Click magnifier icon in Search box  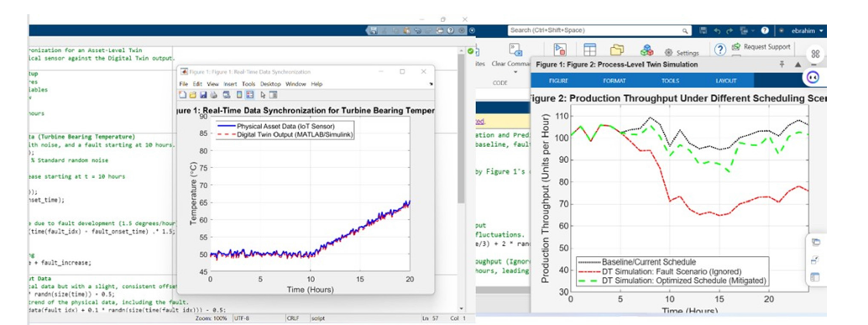click(x=685, y=31)
